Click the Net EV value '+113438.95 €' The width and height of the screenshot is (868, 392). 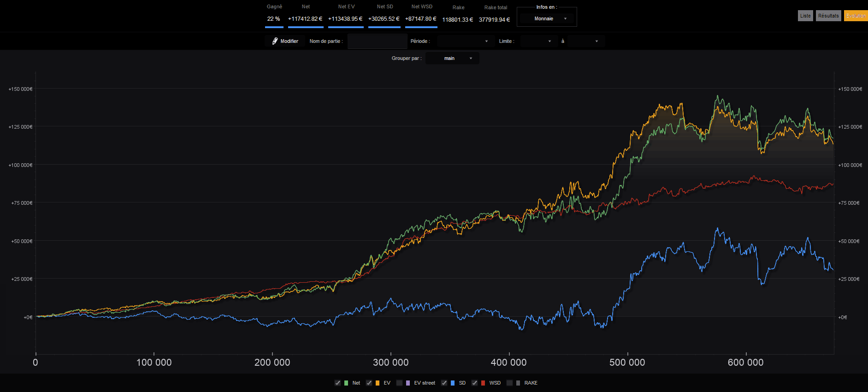[345, 19]
